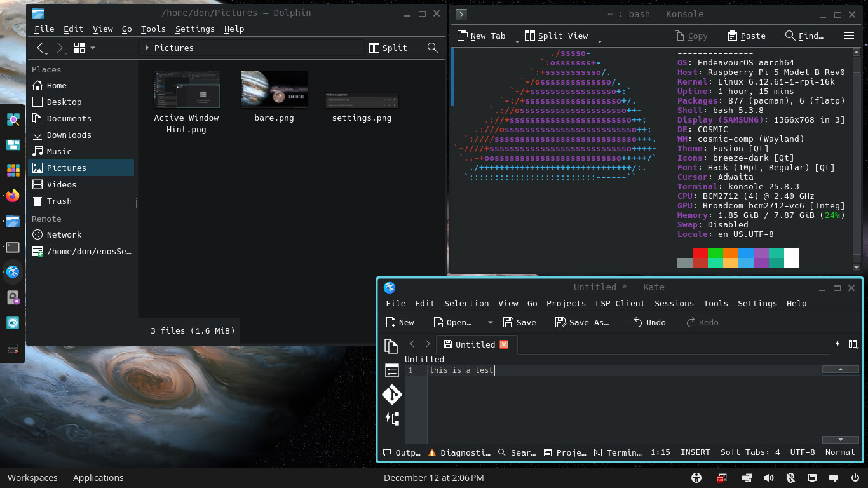The width and height of the screenshot is (868, 488).
Task: Select the bare.png thumbnail in Dolphin
Action: 274,89
